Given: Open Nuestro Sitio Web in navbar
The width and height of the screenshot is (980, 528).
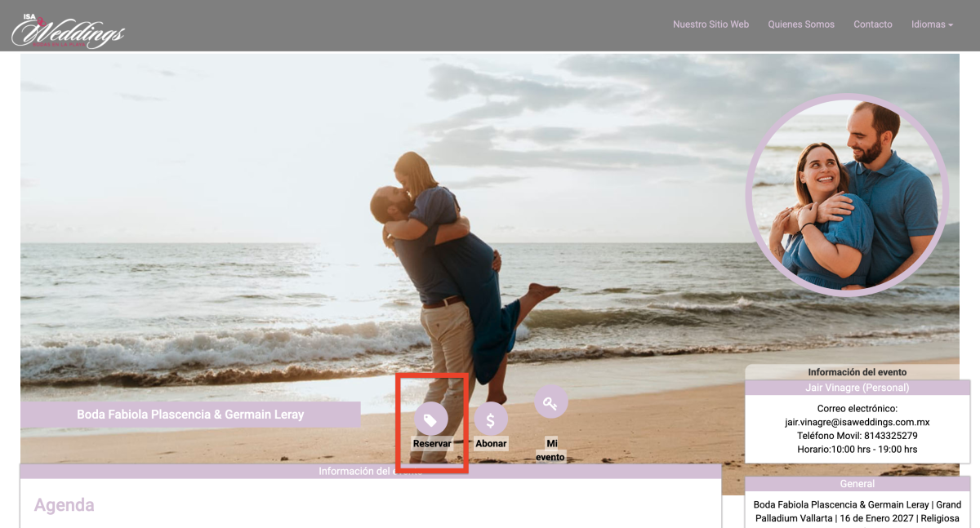Looking at the screenshot, I should 710,24.
